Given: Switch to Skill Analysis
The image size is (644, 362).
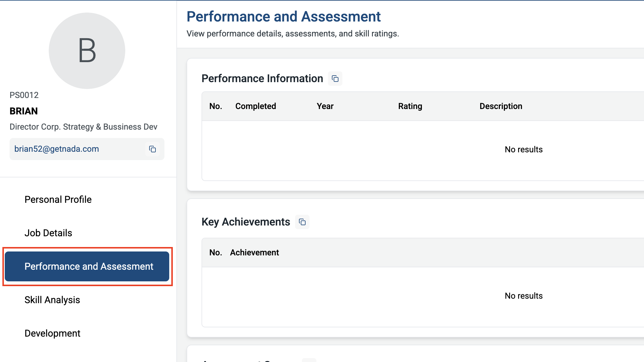Looking at the screenshot, I should (52, 300).
